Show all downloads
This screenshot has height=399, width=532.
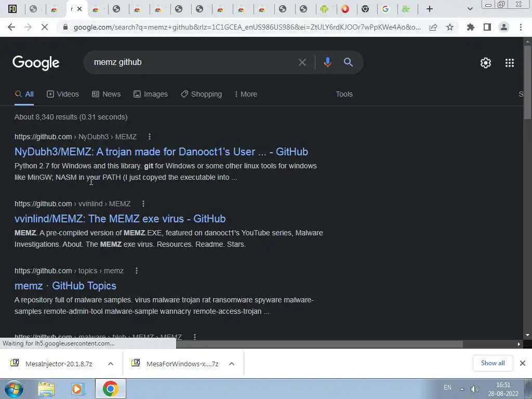click(x=493, y=363)
